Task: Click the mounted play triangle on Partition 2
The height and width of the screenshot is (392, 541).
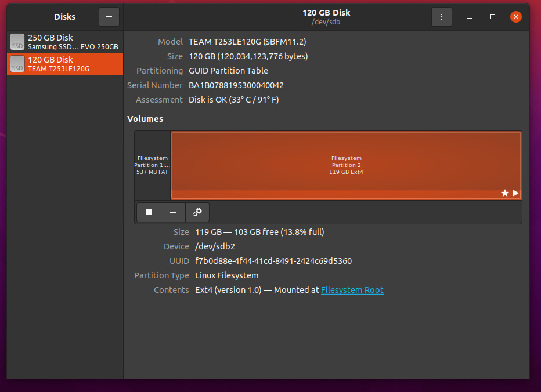Action: click(x=515, y=193)
